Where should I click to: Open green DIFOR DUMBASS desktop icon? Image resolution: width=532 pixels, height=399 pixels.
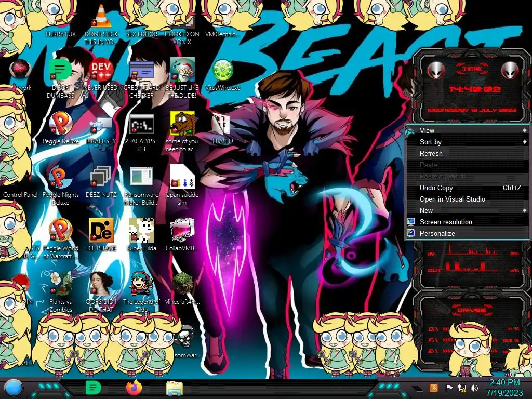[60, 78]
